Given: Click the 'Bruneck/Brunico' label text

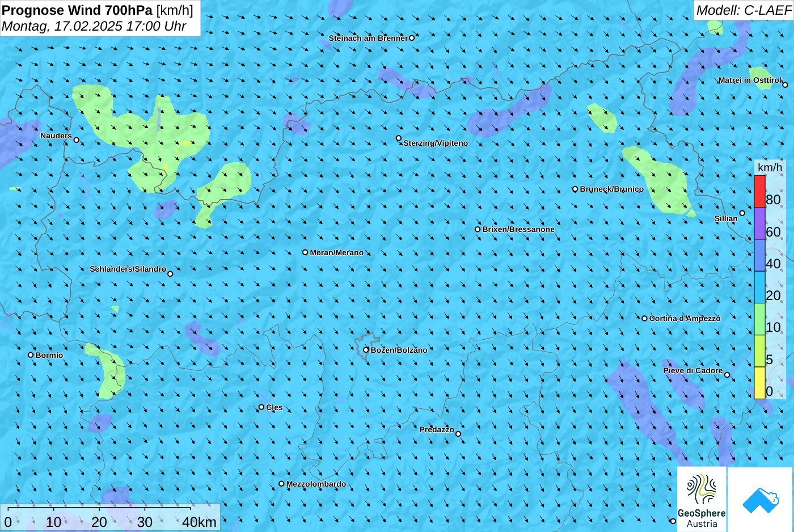Looking at the screenshot, I should coord(612,189).
